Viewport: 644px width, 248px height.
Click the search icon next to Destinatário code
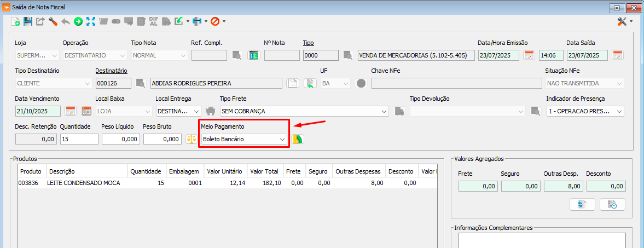point(141,83)
